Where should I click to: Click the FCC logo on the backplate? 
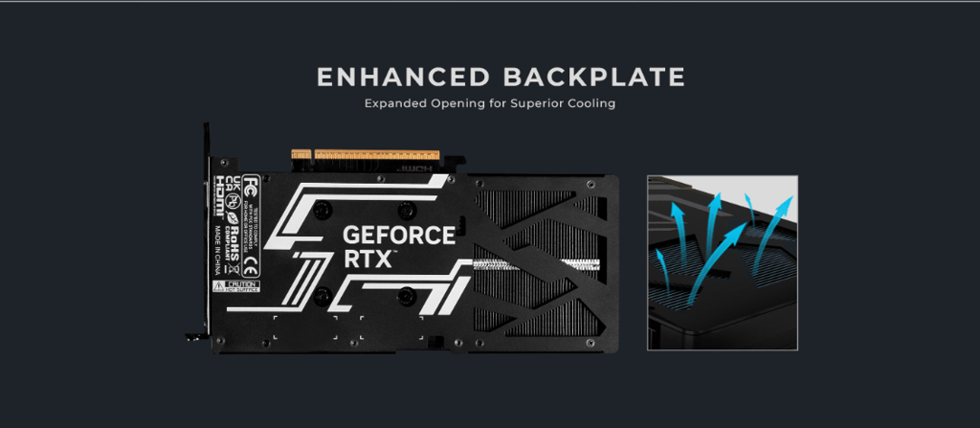click(251, 185)
